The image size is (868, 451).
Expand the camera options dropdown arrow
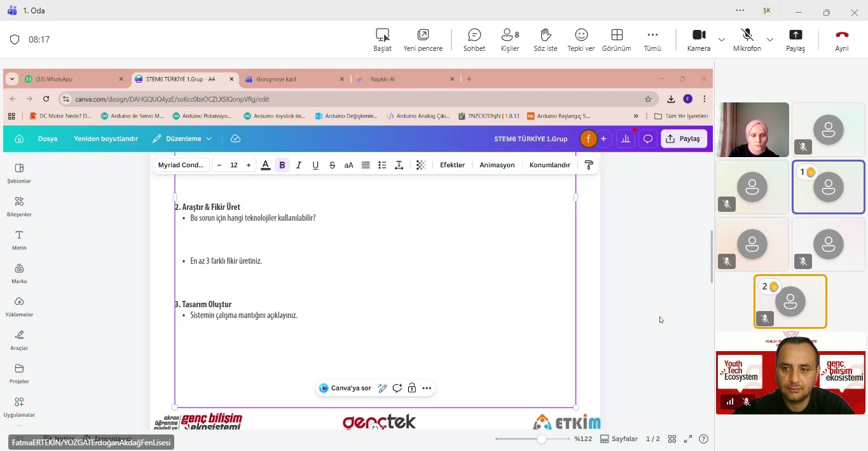pos(722,39)
